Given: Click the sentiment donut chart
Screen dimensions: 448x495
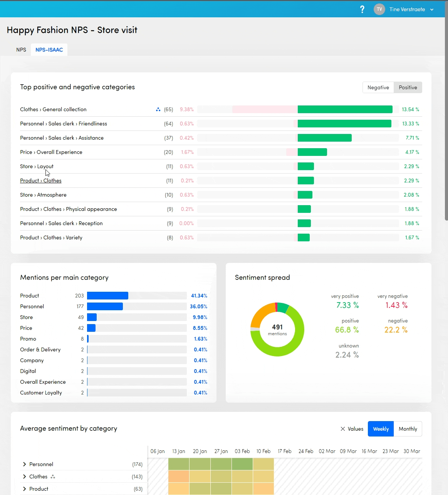Looking at the screenshot, I should coord(277,329).
